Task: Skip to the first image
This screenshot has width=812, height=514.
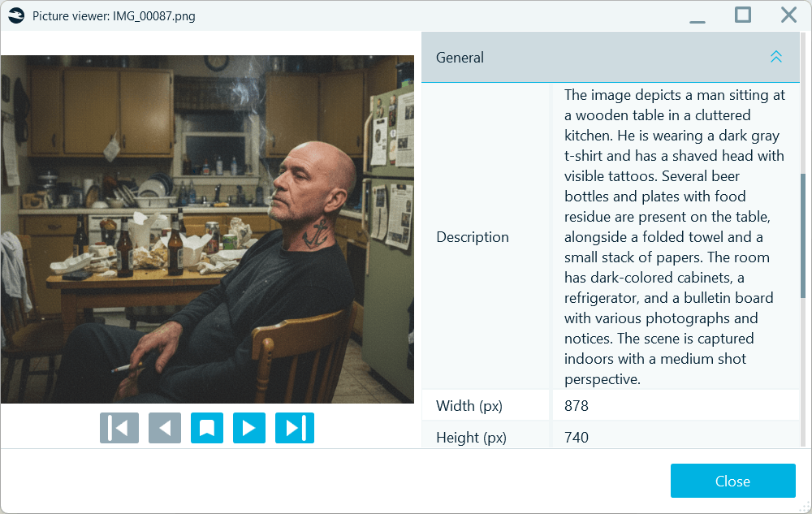Action: pyautogui.click(x=119, y=428)
